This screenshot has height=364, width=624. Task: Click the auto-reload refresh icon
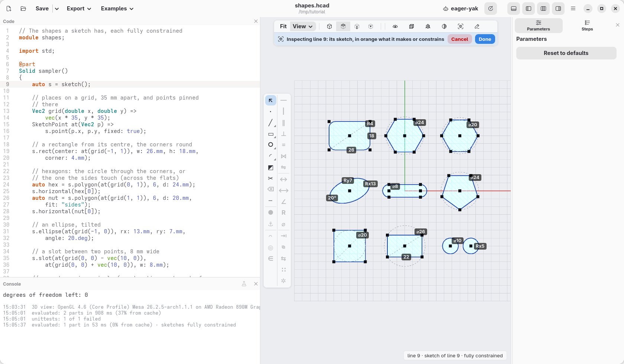pyautogui.click(x=491, y=9)
